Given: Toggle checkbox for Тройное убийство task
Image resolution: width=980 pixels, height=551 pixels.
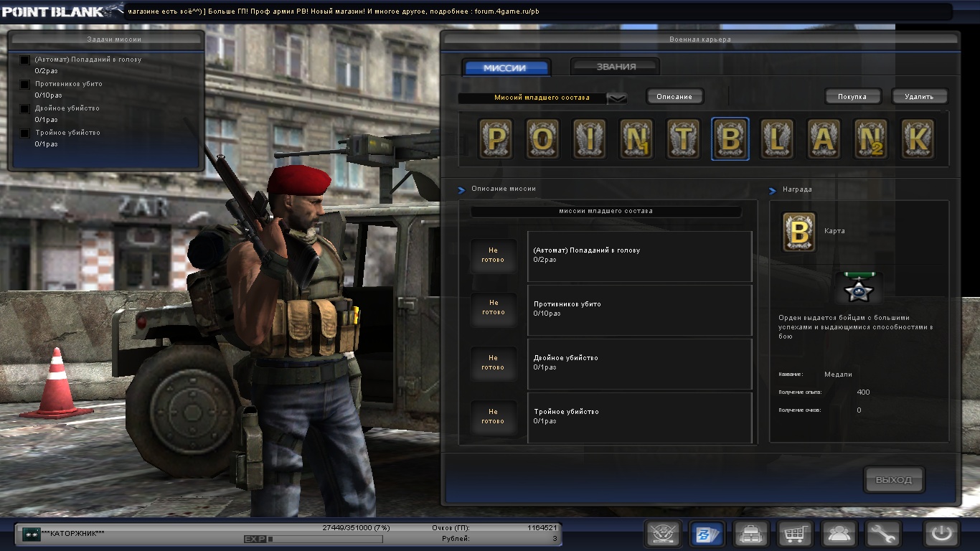Looking at the screenshot, I should pos(25,133).
